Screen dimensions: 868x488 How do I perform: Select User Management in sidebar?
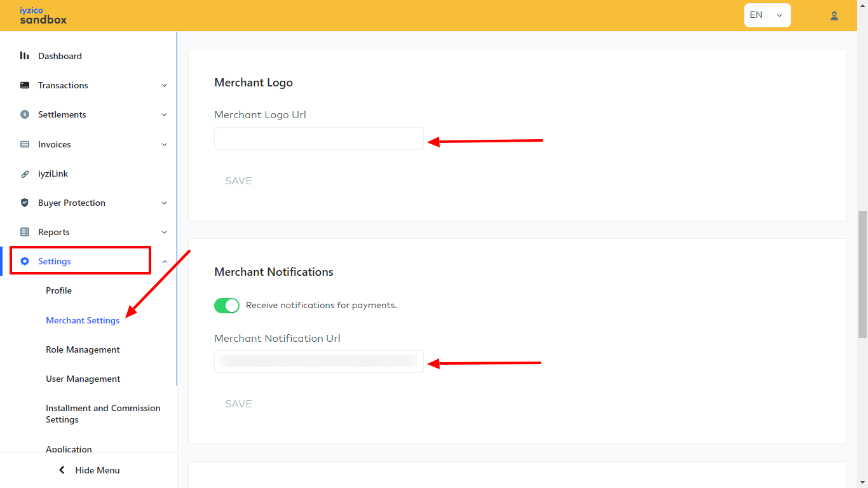(x=83, y=379)
